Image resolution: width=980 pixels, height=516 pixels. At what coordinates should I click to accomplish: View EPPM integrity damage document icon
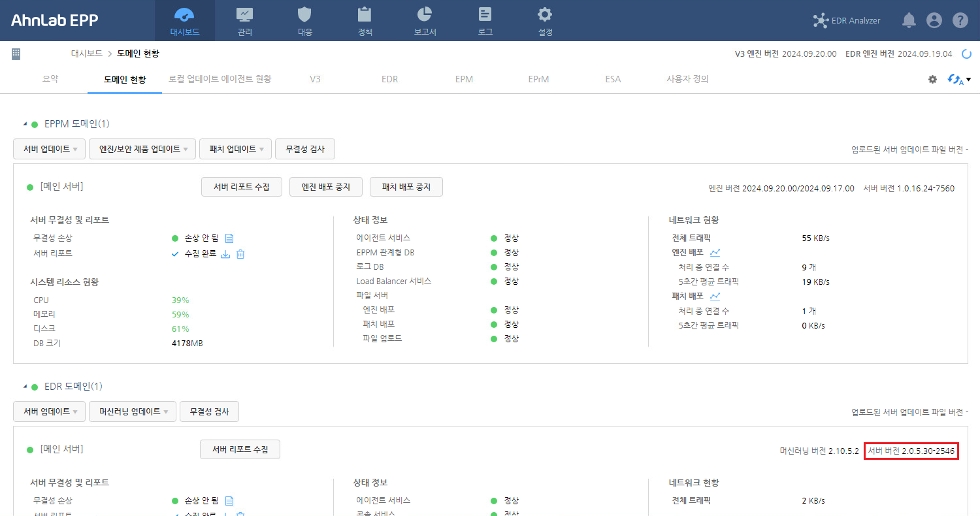(229, 238)
